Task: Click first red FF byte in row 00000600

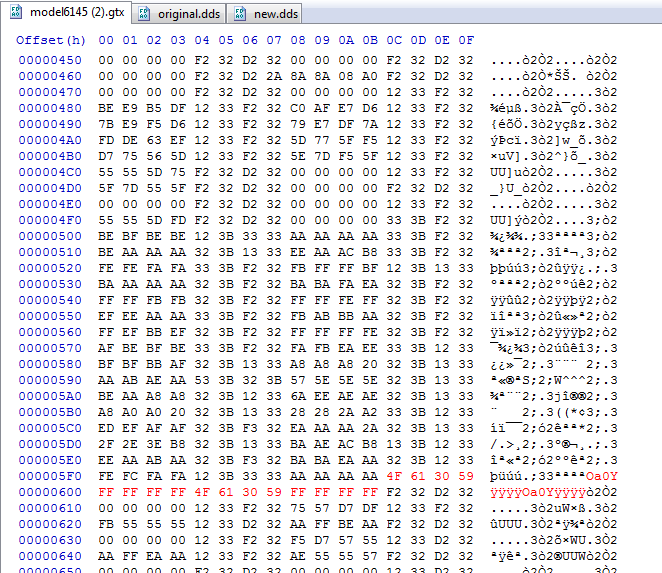Action: [x=106, y=492]
